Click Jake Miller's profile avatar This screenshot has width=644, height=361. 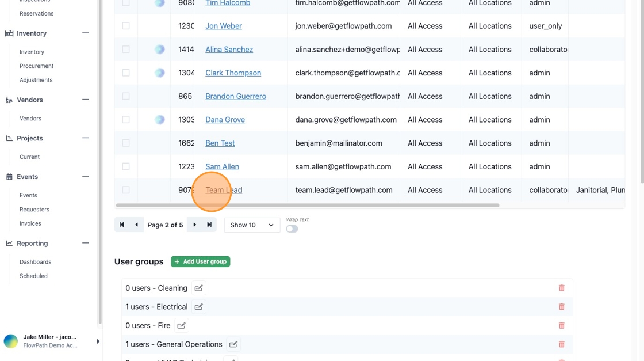(11, 341)
